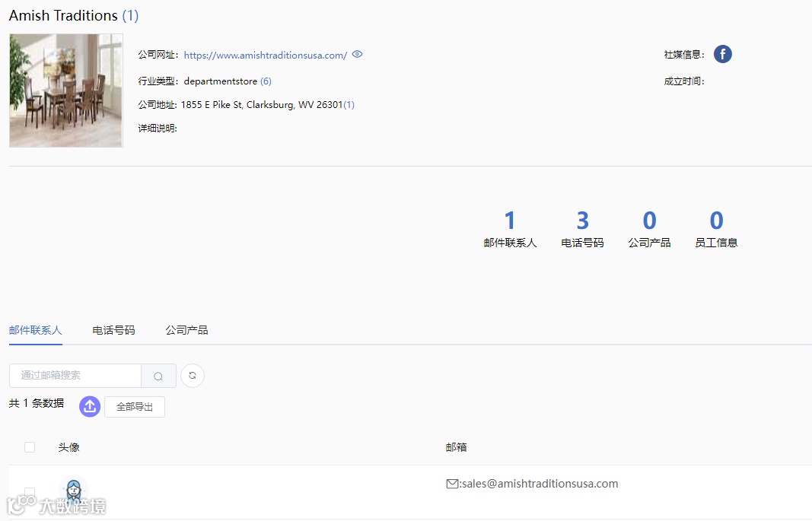Click the eye icon beside company website

click(x=358, y=54)
